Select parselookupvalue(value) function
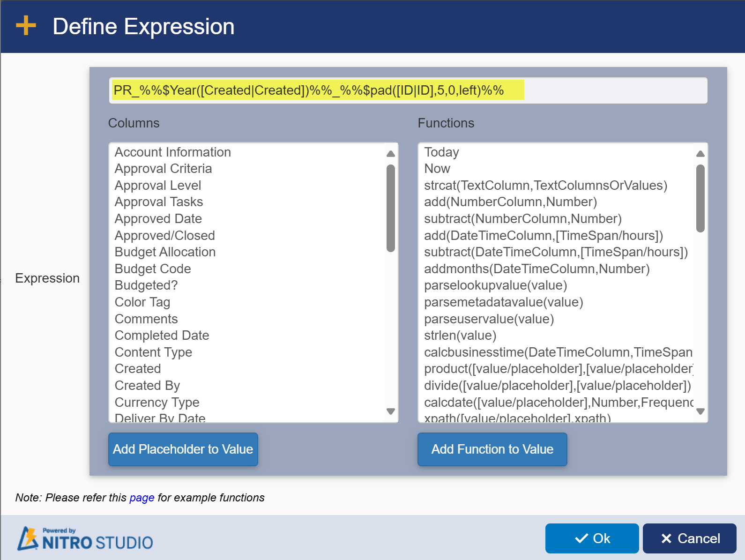This screenshot has height=560, width=745. click(x=496, y=285)
